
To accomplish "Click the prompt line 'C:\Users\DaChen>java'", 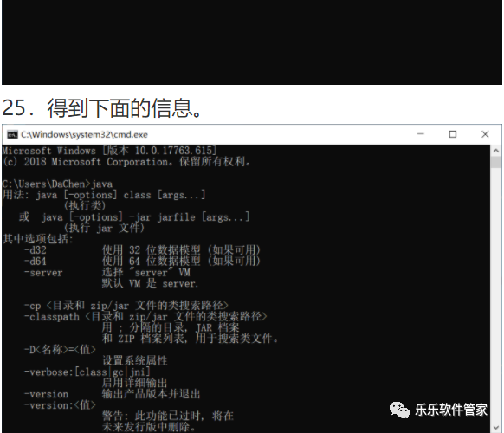I will tap(57, 184).
